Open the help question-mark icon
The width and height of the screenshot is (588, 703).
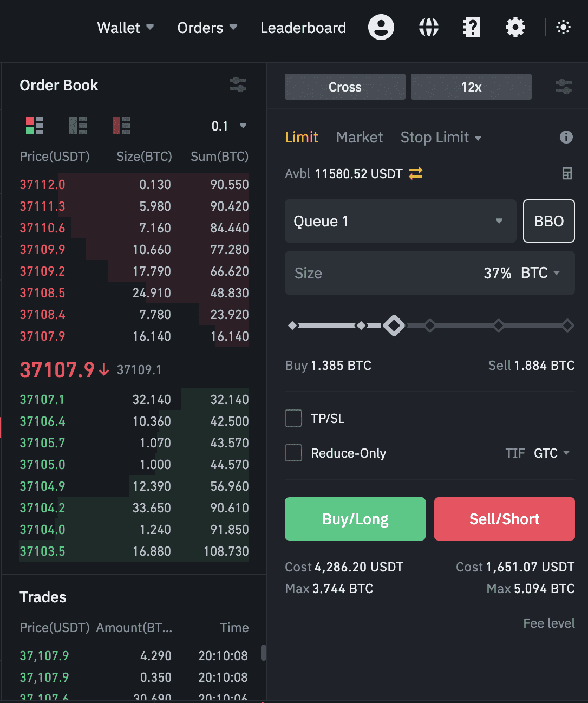pyautogui.click(x=472, y=27)
